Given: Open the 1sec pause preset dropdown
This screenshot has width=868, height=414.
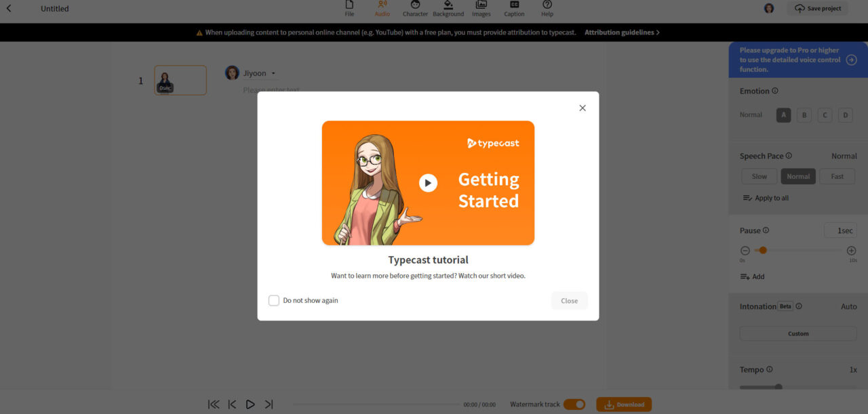Looking at the screenshot, I should pyautogui.click(x=840, y=230).
